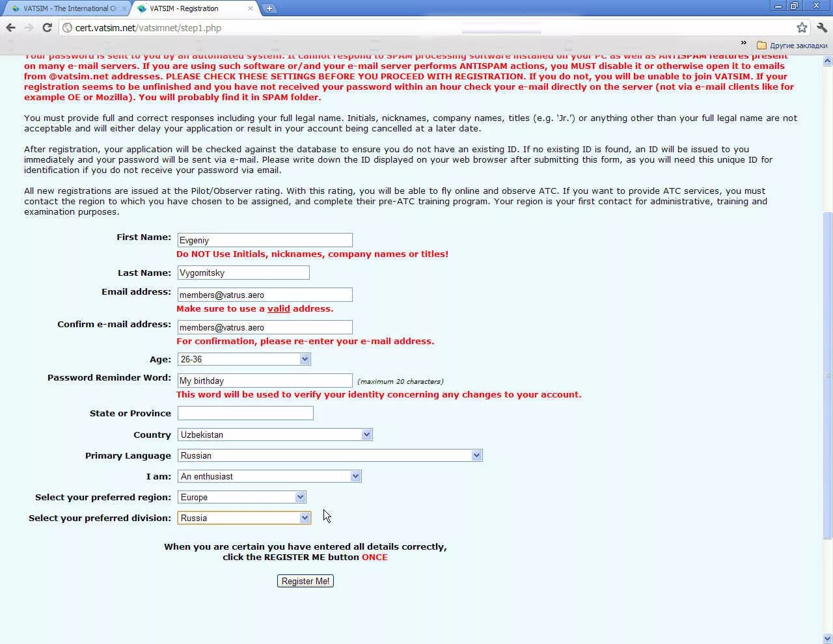Expand the Primary Language dropdown

tap(330, 455)
